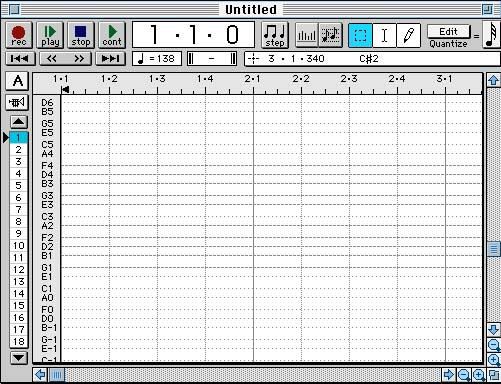The image size is (501, 384).
Task: Select track 12 in the track list
Action: click(19, 269)
